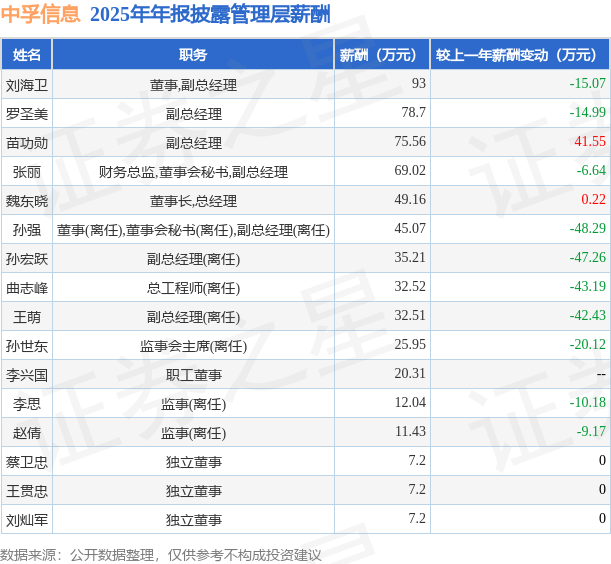Viewport: 611px width, 564px height.
Task: Click the 姓名 column header
Action: point(26,55)
